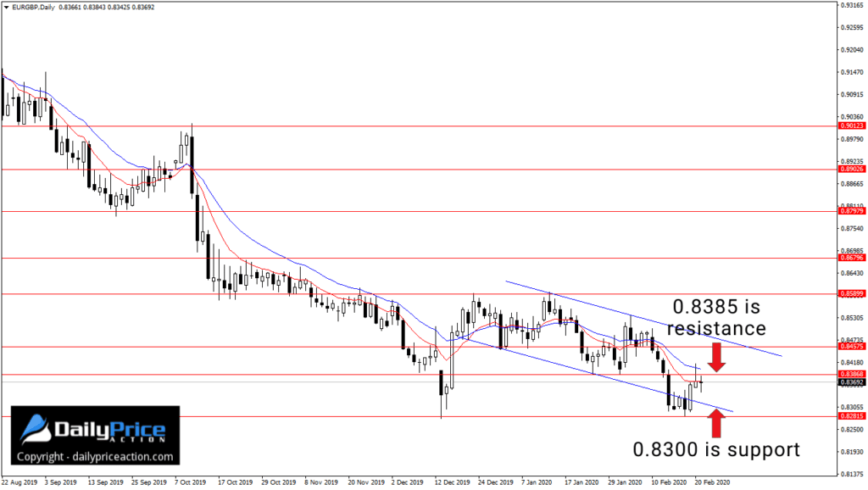Click the 10 Feb 2020 date label
This screenshot has width=868, height=490.
tap(669, 482)
